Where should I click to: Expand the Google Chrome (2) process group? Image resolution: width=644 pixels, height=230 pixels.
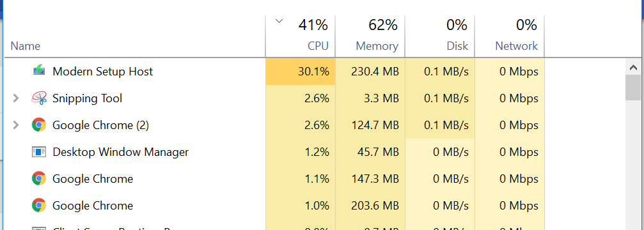click(x=15, y=125)
